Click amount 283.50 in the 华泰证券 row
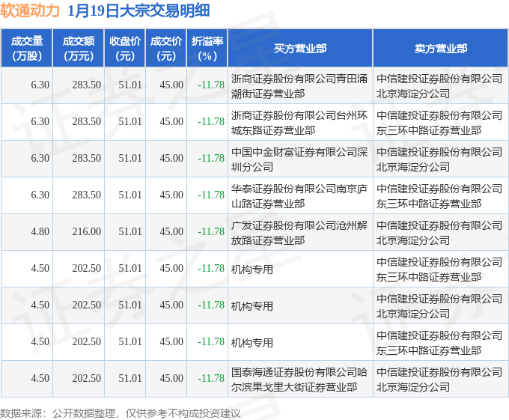Viewport: 509px width, 420px height. 87,195
